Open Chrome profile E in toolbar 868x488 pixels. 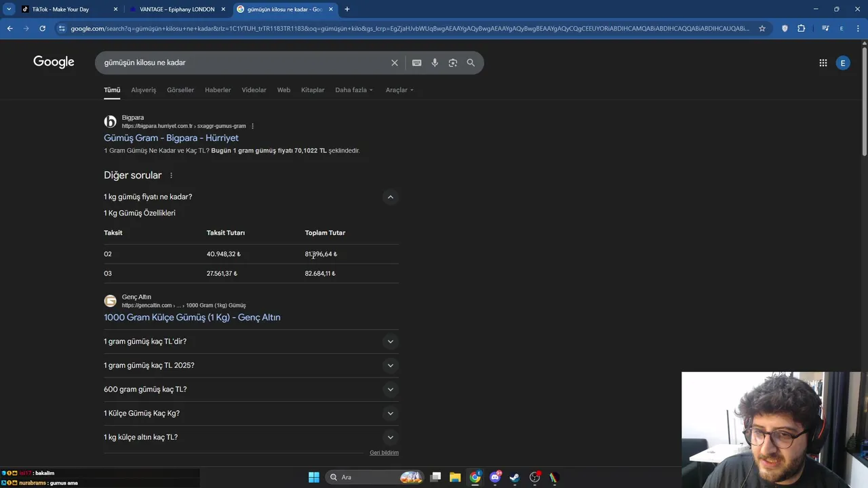842,28
